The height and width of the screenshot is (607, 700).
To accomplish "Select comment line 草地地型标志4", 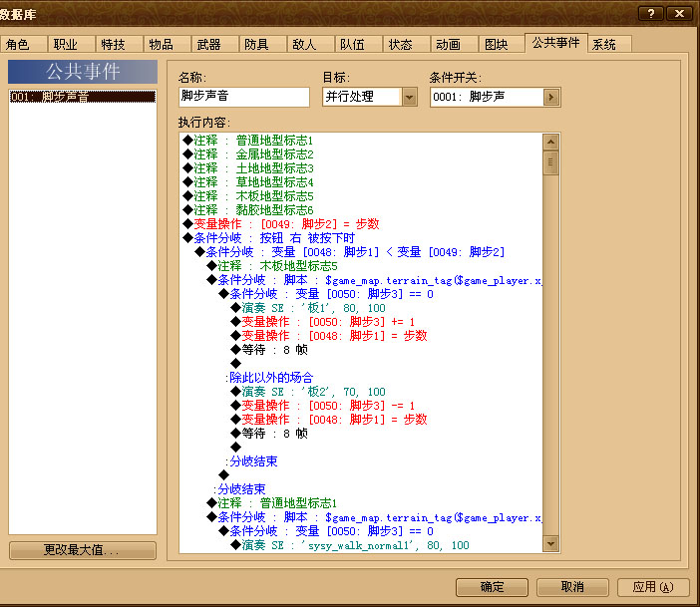I will pos(248,182).
